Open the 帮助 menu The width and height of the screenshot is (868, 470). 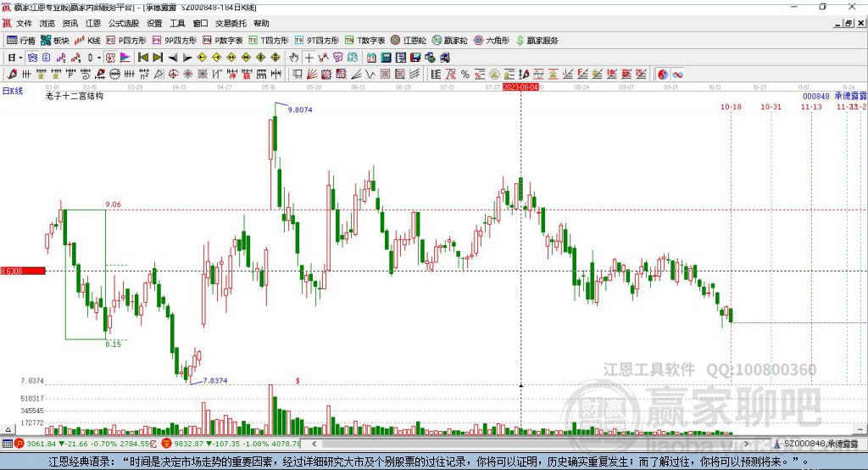pos(261,23)
